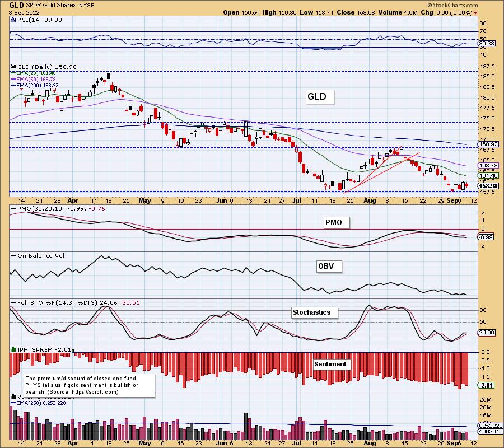Click the 'EMA(250) 8,252,220' volume legend text
Screen dimensions: 504x448
[41, 403]
